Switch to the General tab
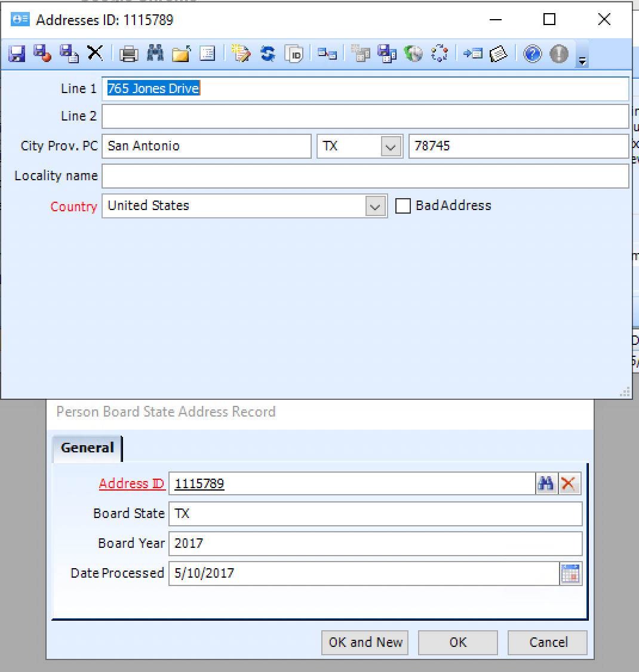This screenshot has height=672, width=639. click(87, 448)
